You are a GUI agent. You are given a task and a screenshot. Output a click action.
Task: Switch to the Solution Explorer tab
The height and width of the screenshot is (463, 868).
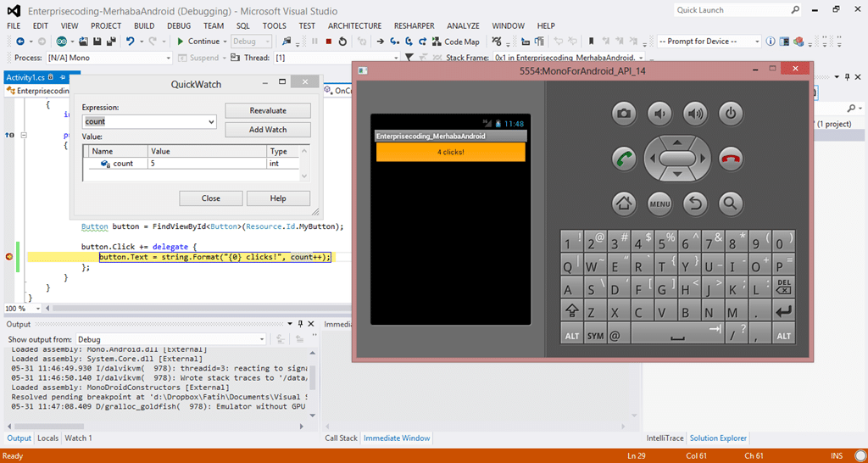(x=718, y=438)
